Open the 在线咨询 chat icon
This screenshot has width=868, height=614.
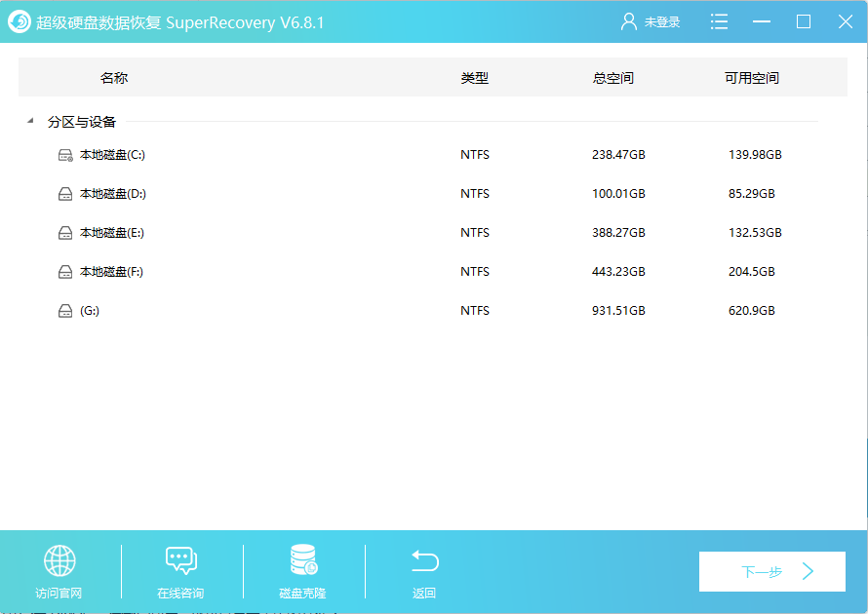tap(181, 560)
